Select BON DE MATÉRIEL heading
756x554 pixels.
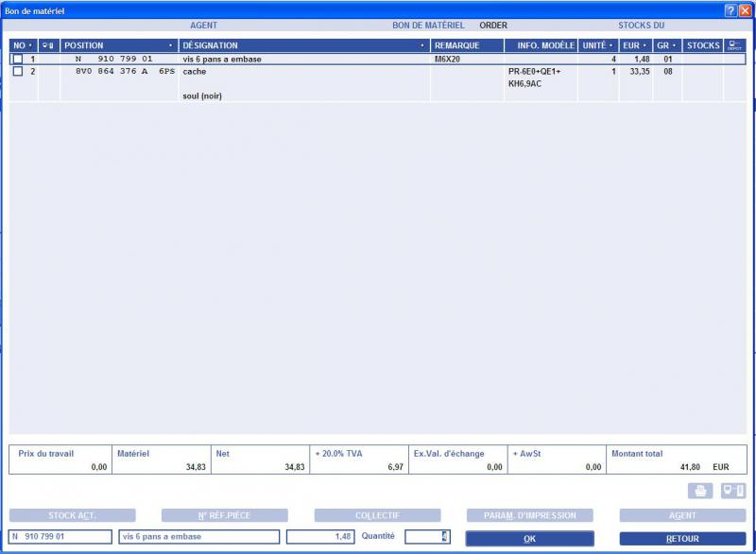pos(428,26)
